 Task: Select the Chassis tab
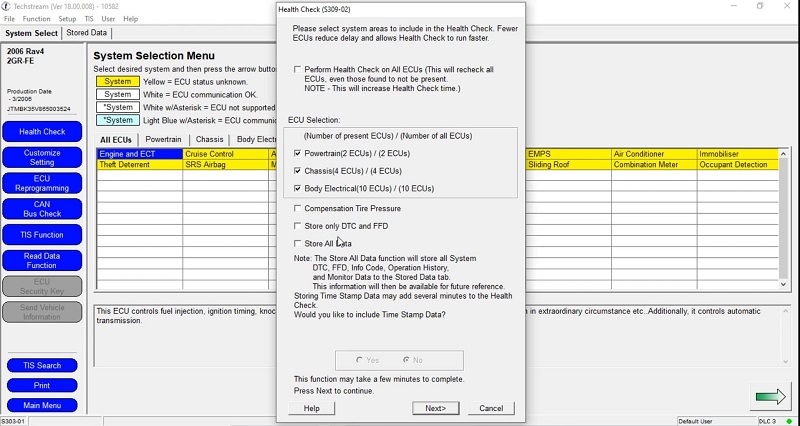(x=209, y=139)
